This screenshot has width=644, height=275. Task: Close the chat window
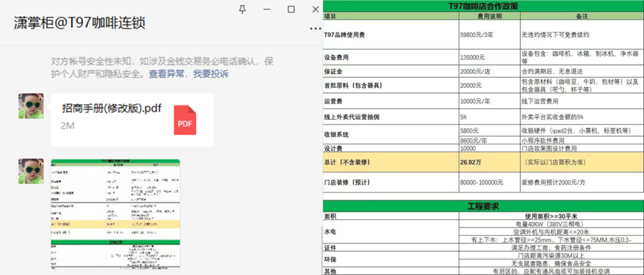pyautogui.click(x=315, y=9)
